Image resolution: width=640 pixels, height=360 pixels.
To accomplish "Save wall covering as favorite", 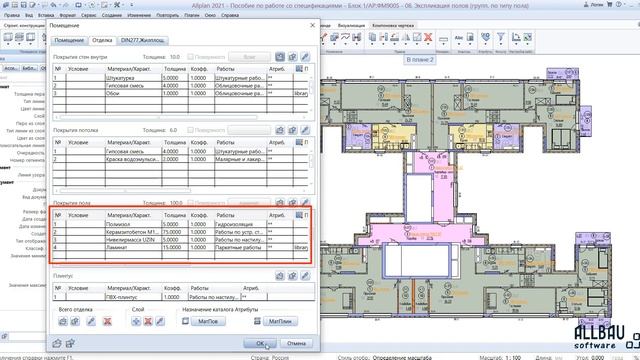I will tap(293, 57).
